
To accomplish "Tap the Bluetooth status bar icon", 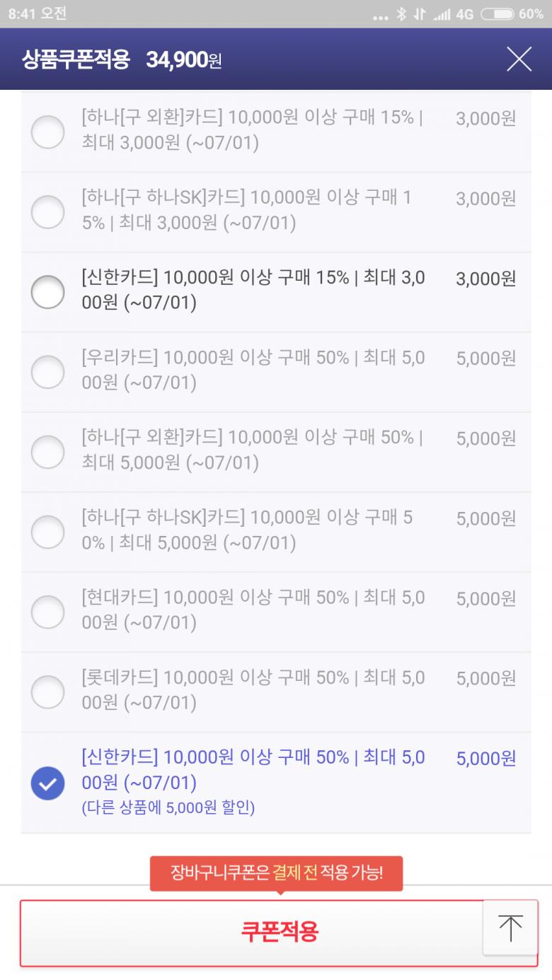I will [401, 14].
